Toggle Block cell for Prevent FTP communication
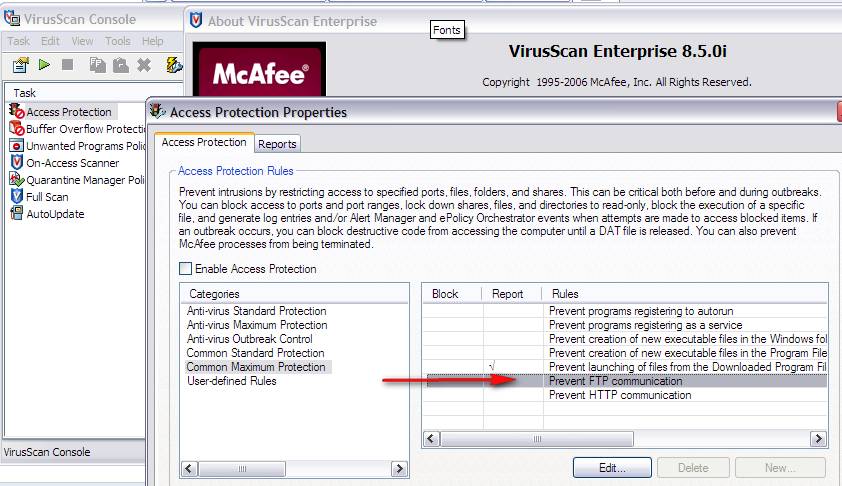The height and width of the screenshot is (486, 842). coord(453,381)
